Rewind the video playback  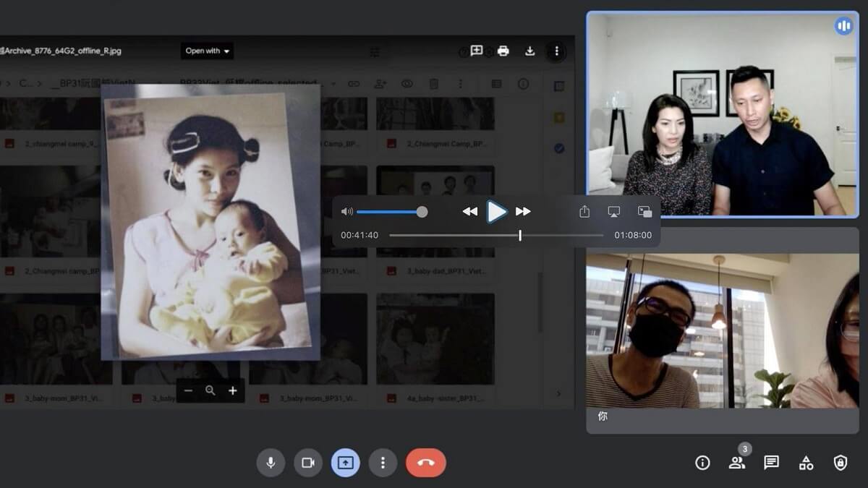pos(469,212)
